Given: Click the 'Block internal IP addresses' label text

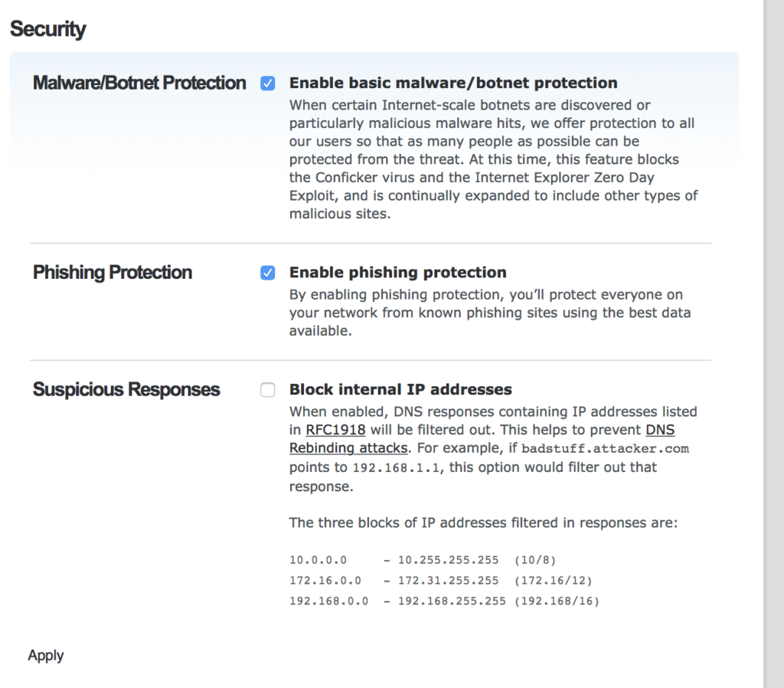Looking at the screenshot, I should (x=400, y=390).
